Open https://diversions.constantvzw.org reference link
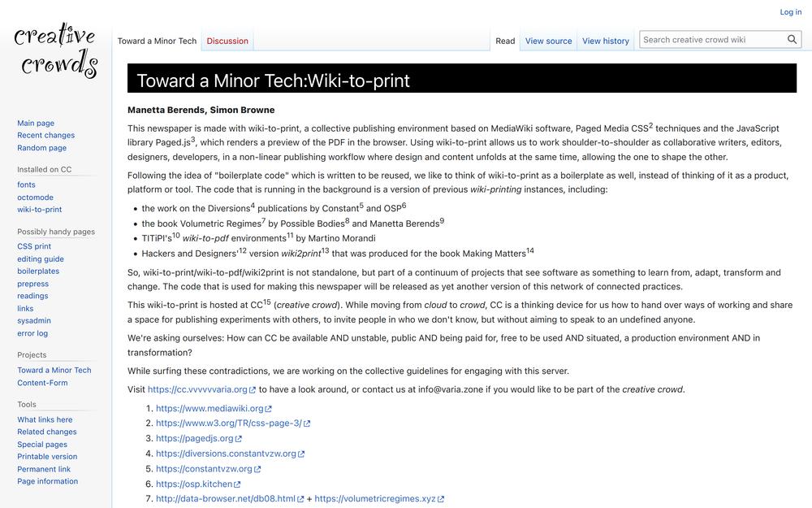This screenshot has height=508, width=812. pyautogui.click(x=227, y=454)
